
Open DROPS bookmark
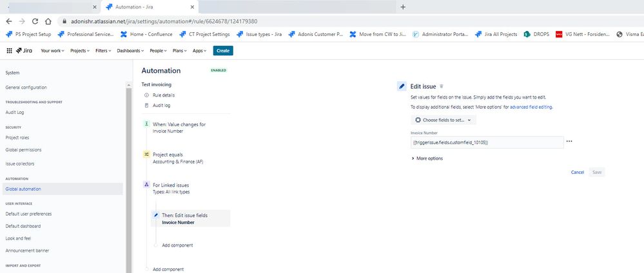coord(536,35)
